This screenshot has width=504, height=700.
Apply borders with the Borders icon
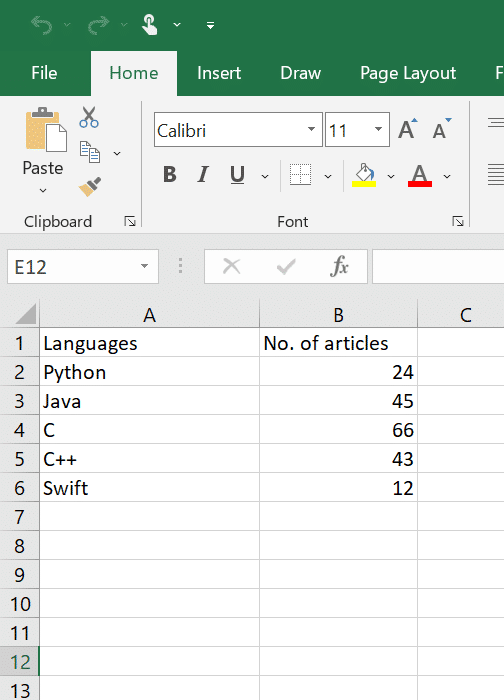(x=300, y=175)
